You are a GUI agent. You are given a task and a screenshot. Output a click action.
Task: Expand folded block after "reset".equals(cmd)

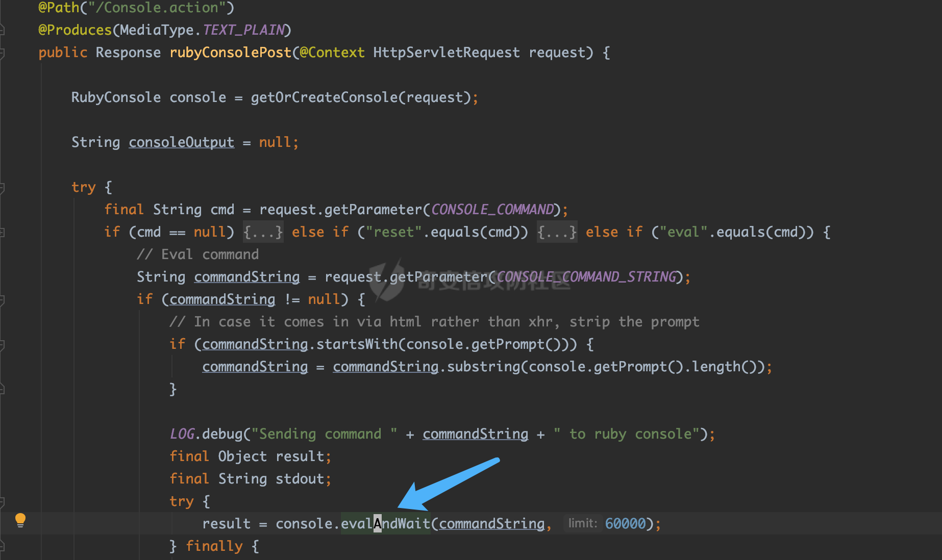pyautogui.click(x=557, y=233)
